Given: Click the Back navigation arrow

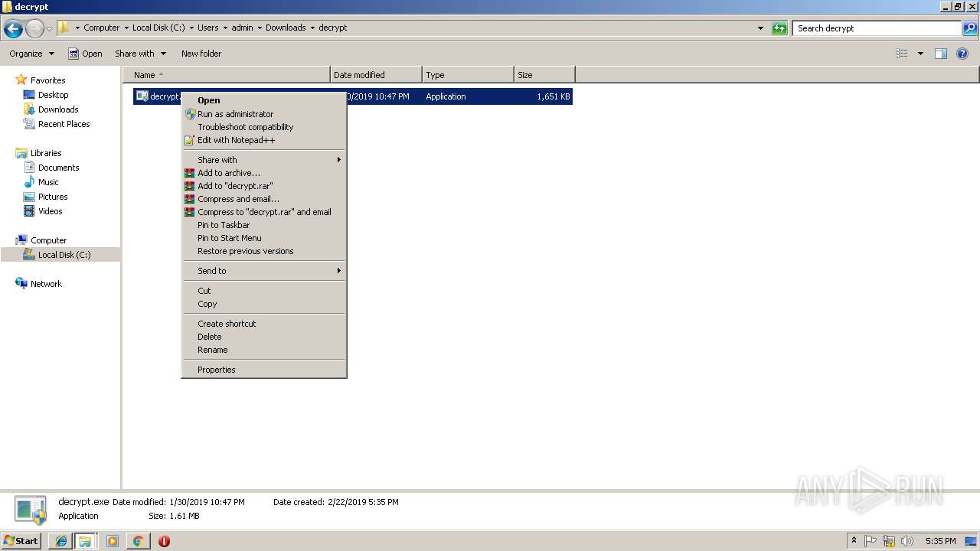Looking at the screenshot, I should [x=13, y=29].
